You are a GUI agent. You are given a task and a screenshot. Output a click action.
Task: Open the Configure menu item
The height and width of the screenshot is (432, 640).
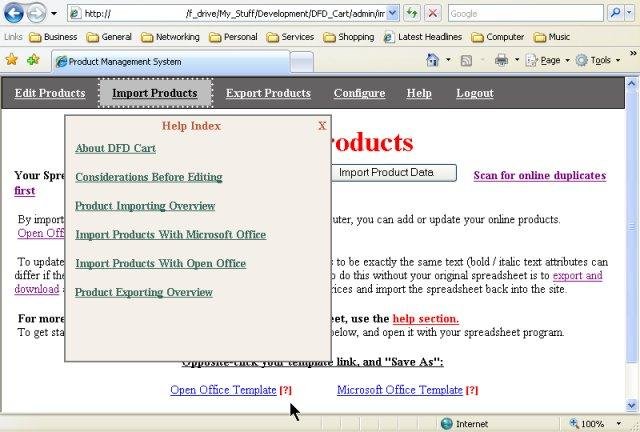coord(359,94)
